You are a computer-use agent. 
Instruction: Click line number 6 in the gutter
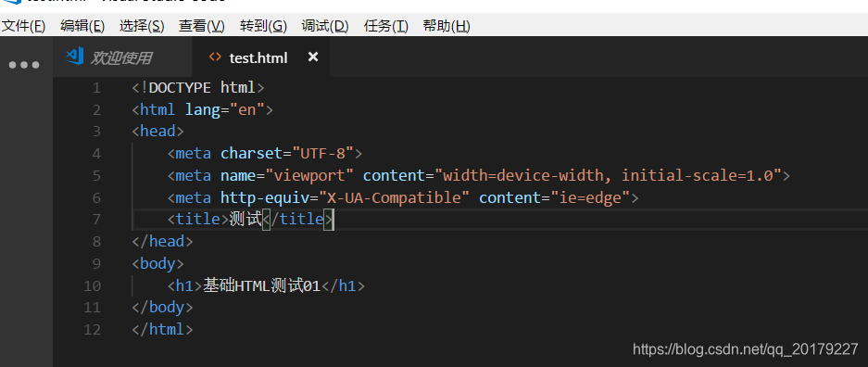click(97, 197)
